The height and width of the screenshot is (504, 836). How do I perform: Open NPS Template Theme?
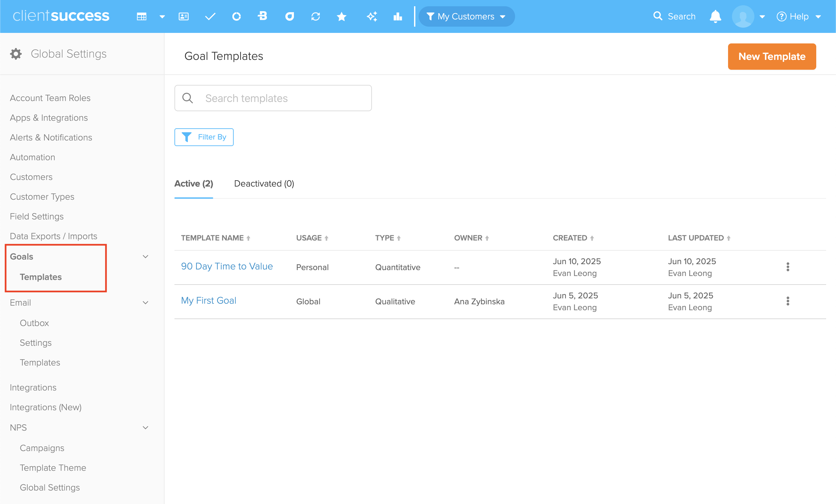click(x=53, y=468)
